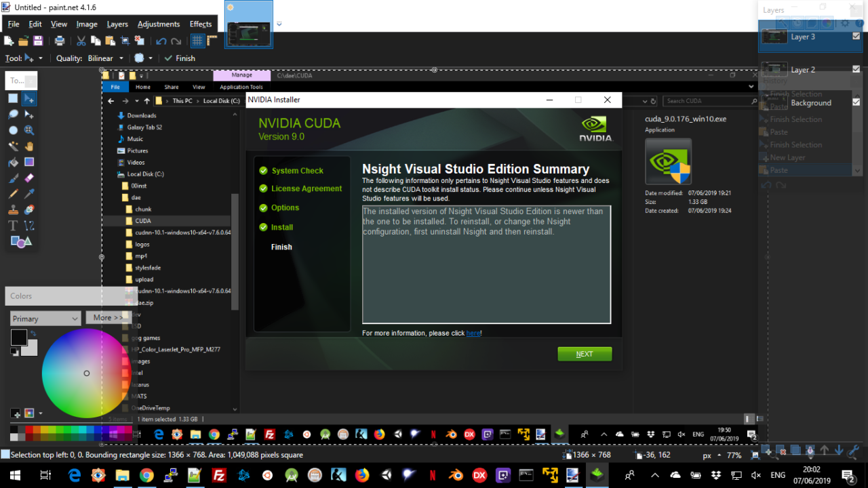
Task: Open the Tool chooser dropdown
Action: pyautogui.click(x=34, y=58)
